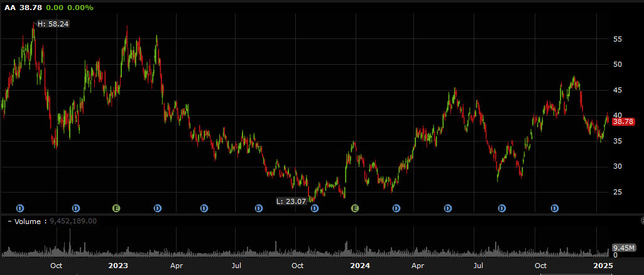
Task: Click the L: 23.07 low label
Action: click(x=292, y=201)
